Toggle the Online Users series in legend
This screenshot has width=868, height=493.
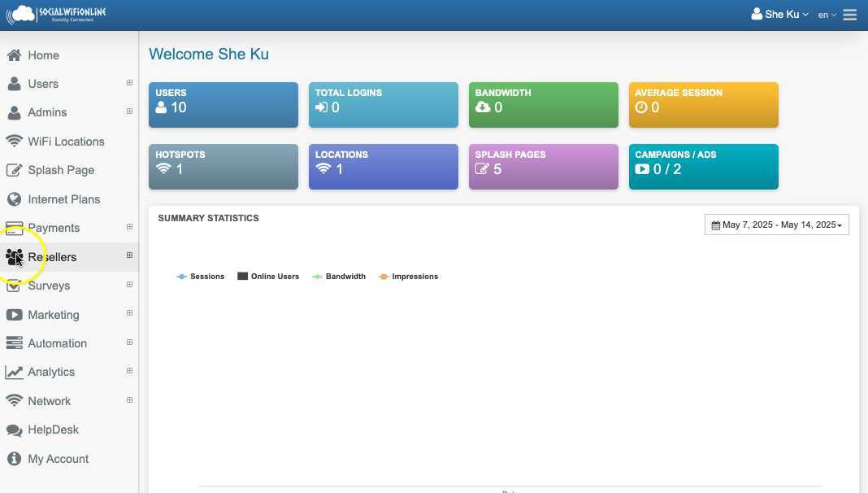pyautogui.click(x=268, y=277)
